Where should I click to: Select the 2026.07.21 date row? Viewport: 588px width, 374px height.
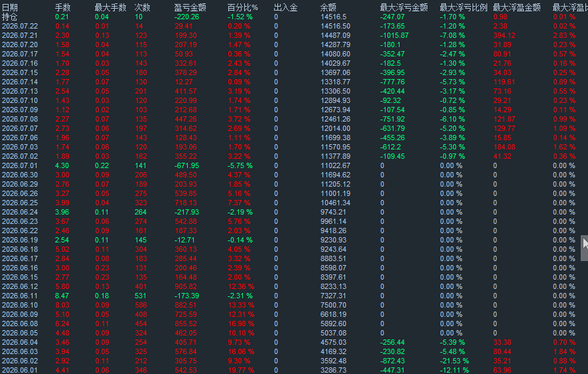(20, 35)
